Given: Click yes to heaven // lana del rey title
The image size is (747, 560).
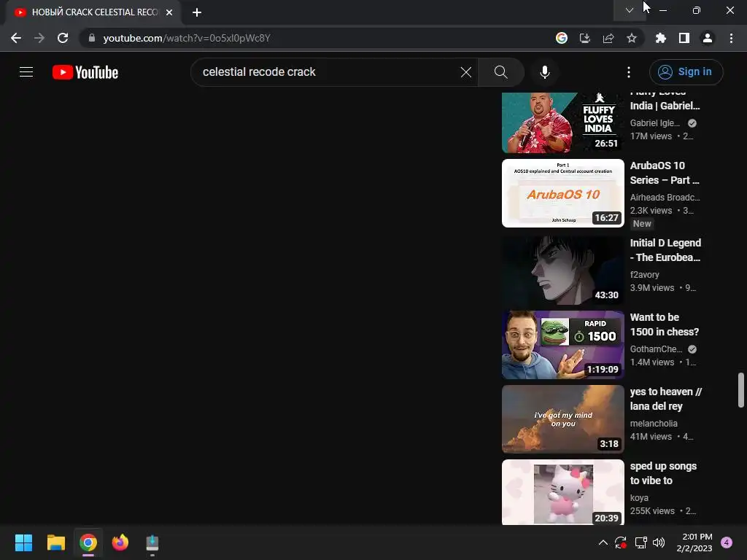Looking at the screenshot, I should tap(666, 399).
